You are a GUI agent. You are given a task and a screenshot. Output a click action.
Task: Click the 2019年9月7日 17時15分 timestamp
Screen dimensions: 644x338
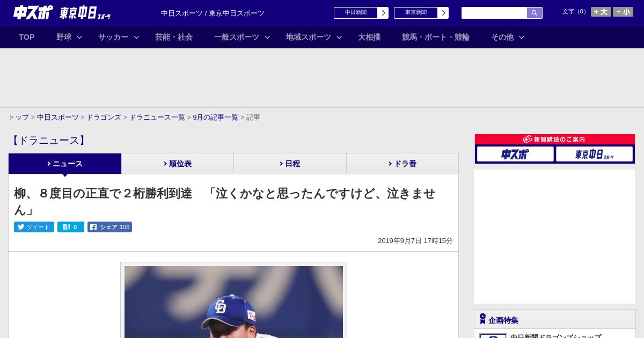[415, 241]
